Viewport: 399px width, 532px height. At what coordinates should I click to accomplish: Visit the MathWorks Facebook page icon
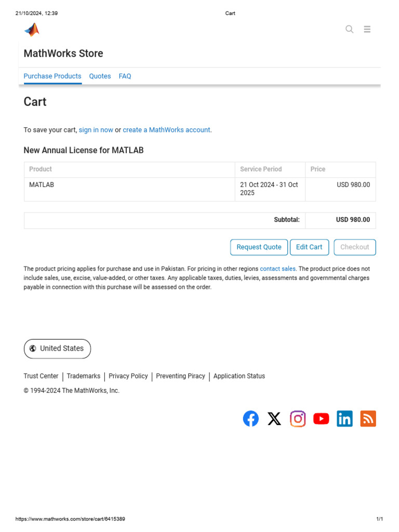(251, 419)
